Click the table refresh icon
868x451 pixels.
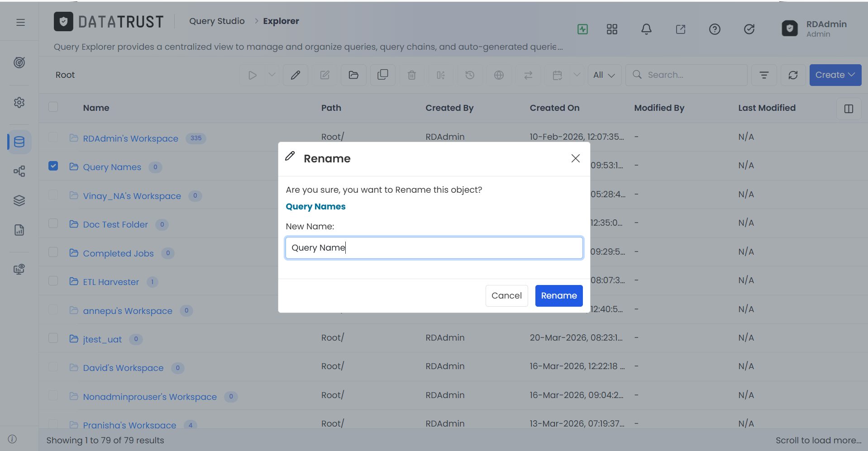793,75
